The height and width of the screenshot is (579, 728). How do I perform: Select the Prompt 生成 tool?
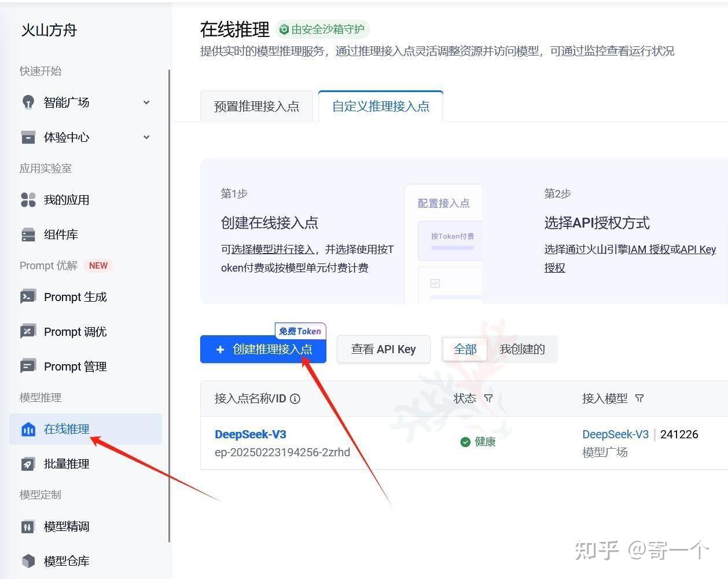75,296
